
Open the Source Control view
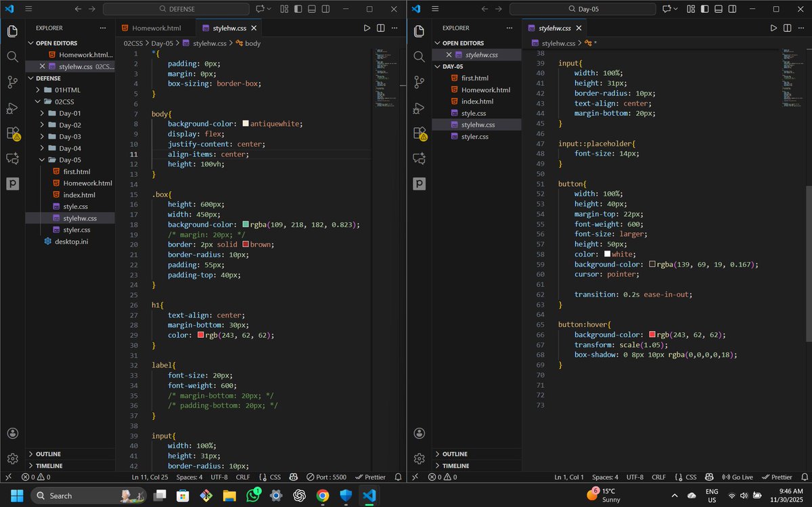[12, 83]
